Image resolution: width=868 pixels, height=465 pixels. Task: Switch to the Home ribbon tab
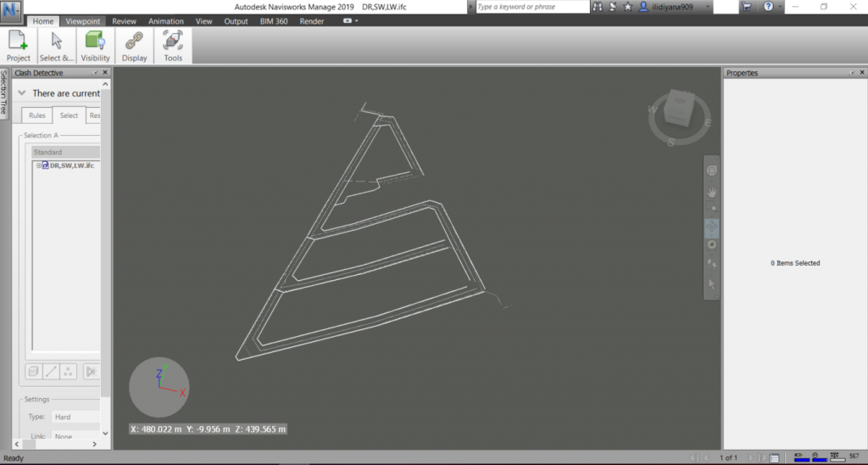42,21
